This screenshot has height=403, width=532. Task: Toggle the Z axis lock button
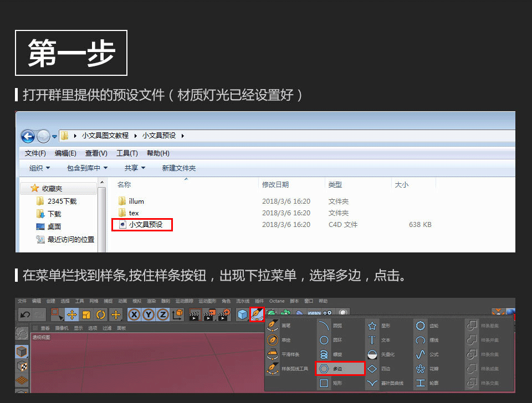pyautogui.click(x=163, y=313)
